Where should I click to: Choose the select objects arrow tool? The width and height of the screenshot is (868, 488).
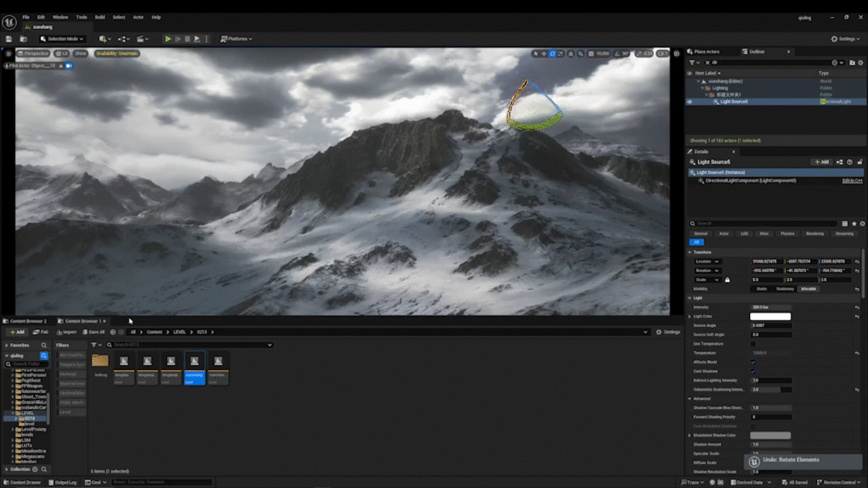536,54
